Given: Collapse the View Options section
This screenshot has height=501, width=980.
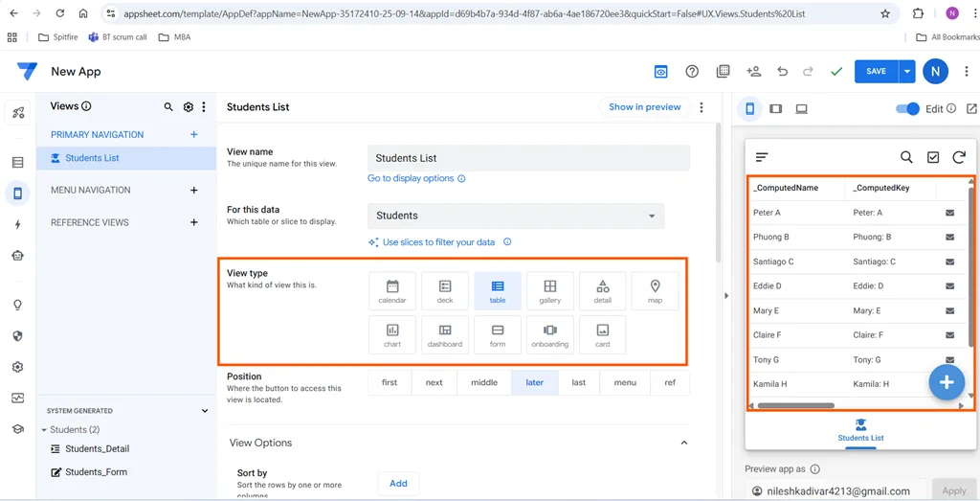Looking at the screenshot, I should tap(683, 443).
